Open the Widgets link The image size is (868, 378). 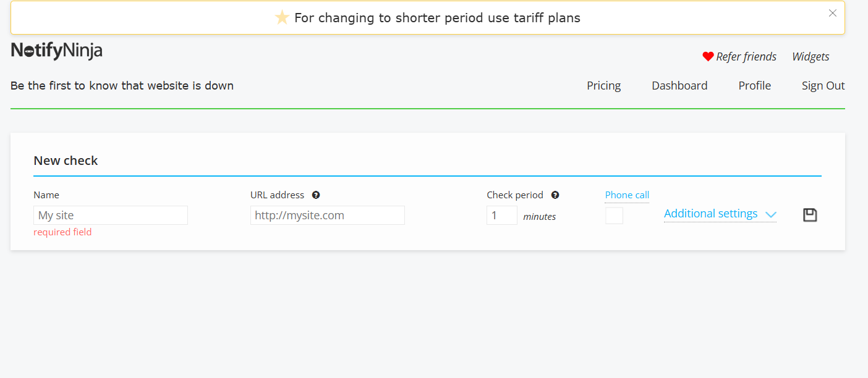pyautogui.click(x=811, y=57)
